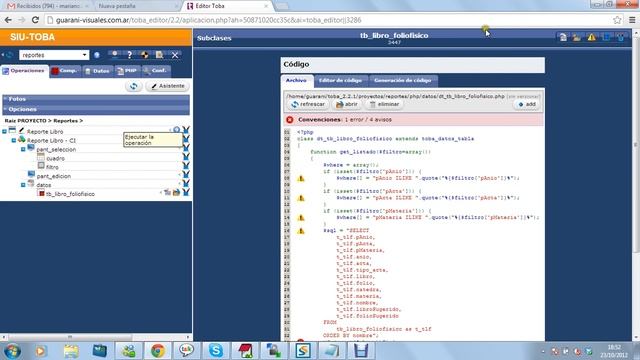Click the refresh tree button beside Asistente
640x360 pixels.
tap(134, 86)
